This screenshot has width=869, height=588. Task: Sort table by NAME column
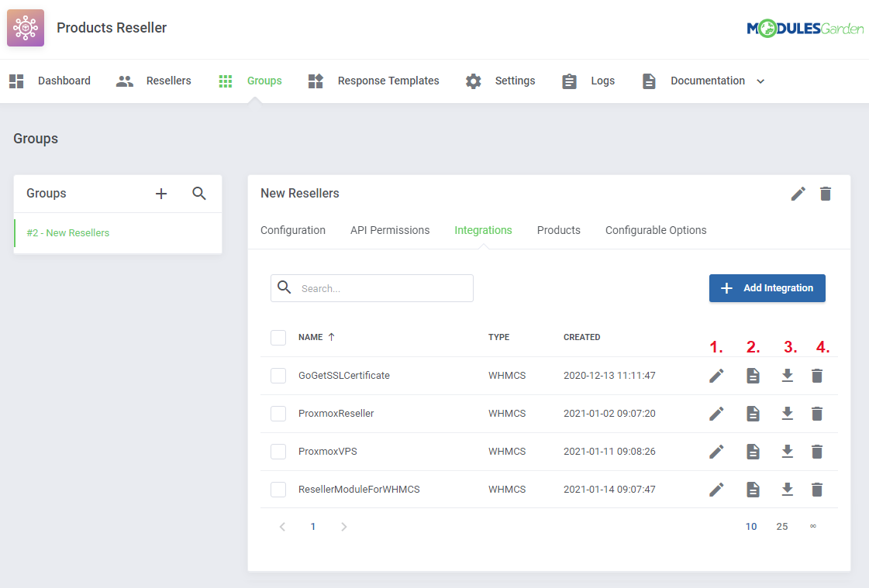click(316, 337)
